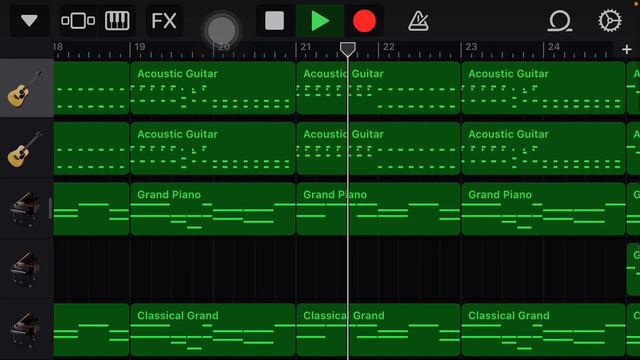
Task: Open the FX panel
Action: point(164,20)
